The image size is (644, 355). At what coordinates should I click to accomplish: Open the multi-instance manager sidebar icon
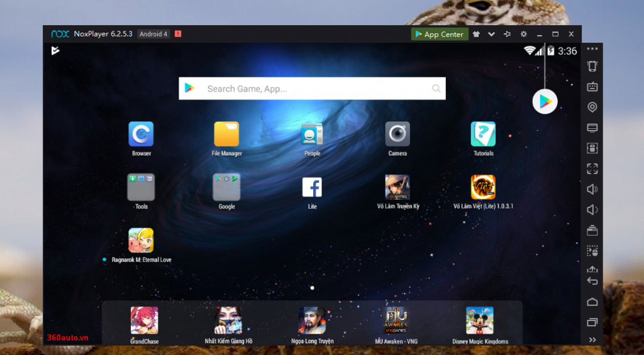pyautogui.click(x=592, y=230)
